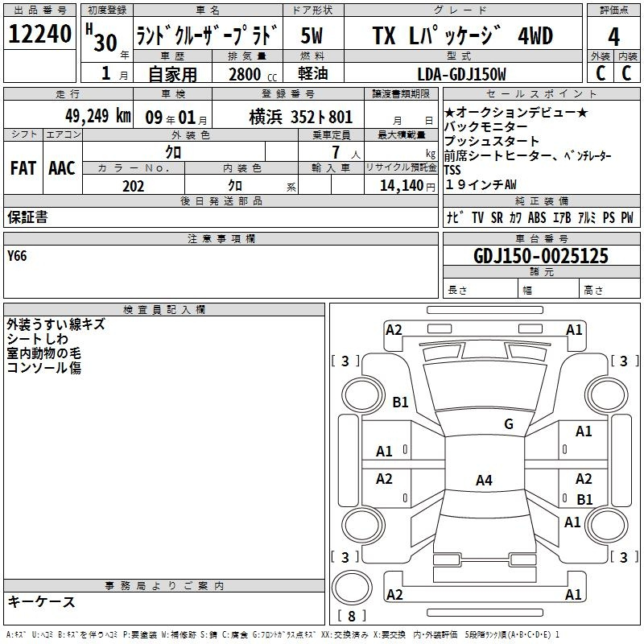Click lot number 12240

pos(39,34)
